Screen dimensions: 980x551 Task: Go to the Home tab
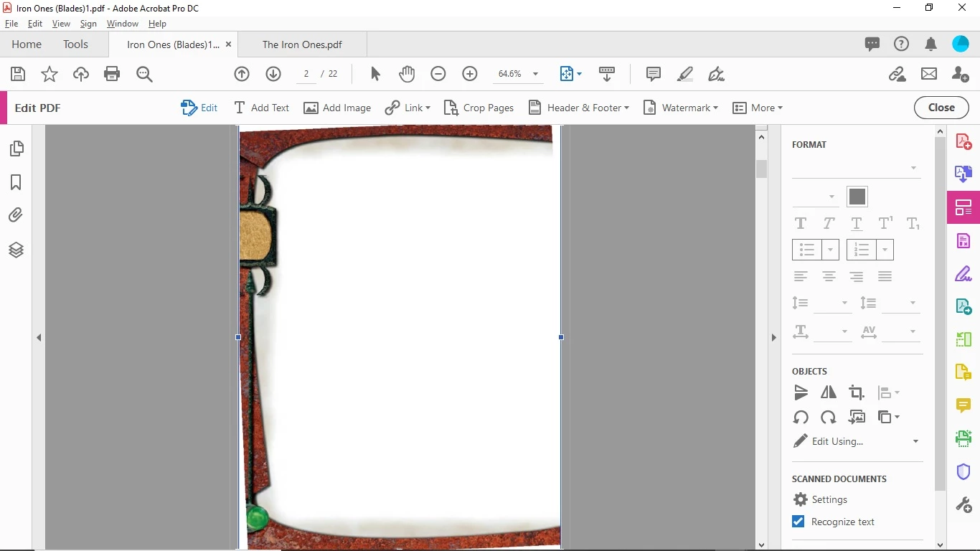27,44
